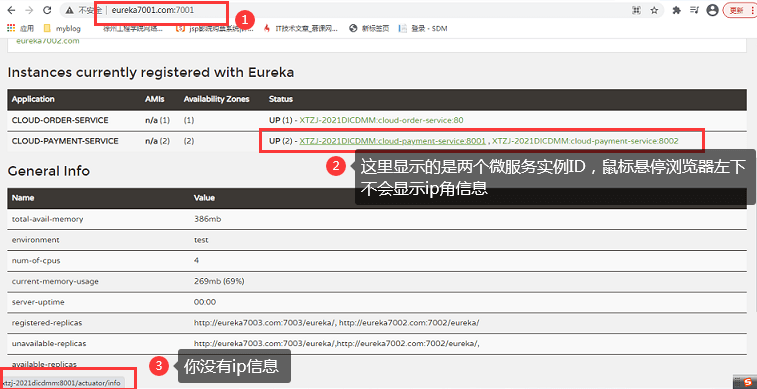The width and height of the screenshot is (757, 389).
Task: Click the CLOUD-ORDER-SERVICE application cell
Action: click(x=60, y=120)
